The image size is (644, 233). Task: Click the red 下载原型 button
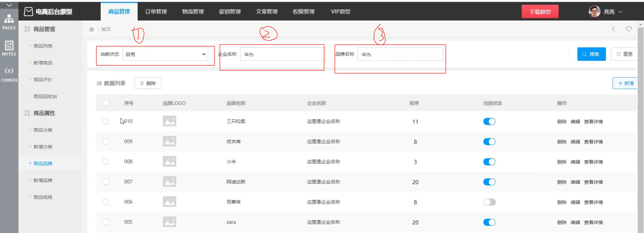pyautogui.click(x=540, y=12)
